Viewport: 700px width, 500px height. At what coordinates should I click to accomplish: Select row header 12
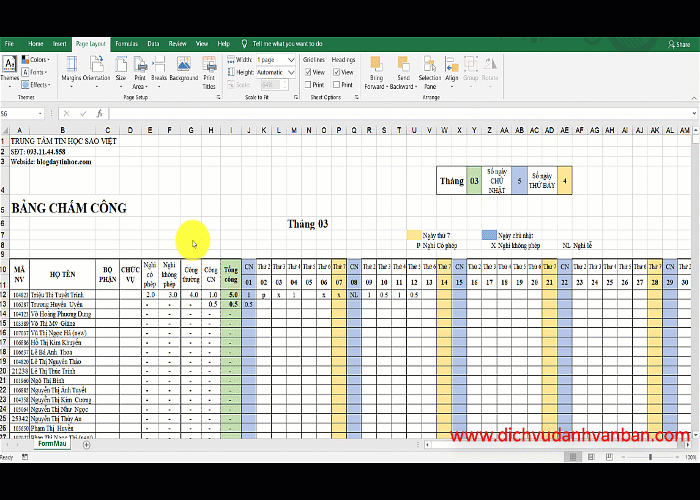[x=4, y=295]
